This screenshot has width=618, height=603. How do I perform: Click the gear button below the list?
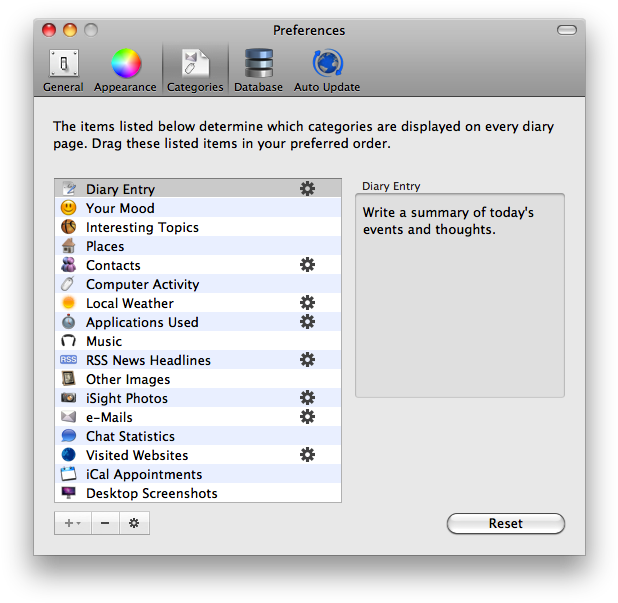(x=135, y=523)
